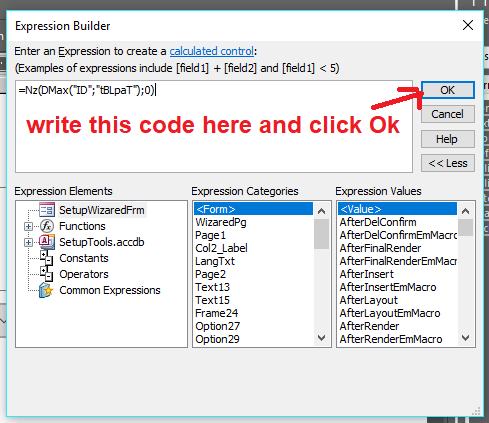
Task: Choose Option27 in Expression Categories
Action: pos(217,326)
